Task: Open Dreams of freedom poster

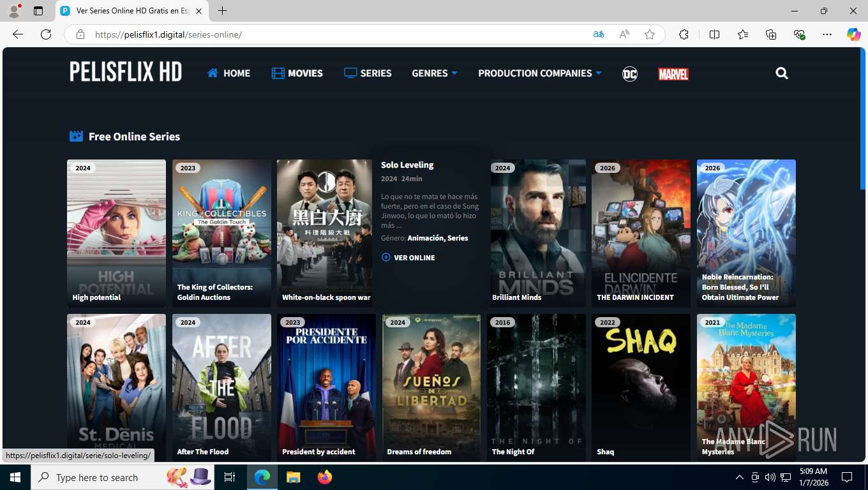Action: (x=431, y=387)
